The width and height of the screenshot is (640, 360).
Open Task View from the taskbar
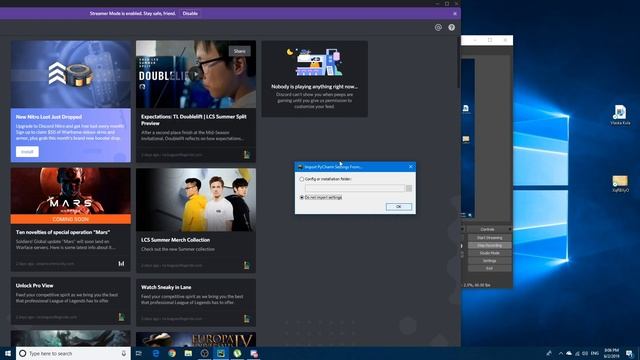click(x=139, y=353)
